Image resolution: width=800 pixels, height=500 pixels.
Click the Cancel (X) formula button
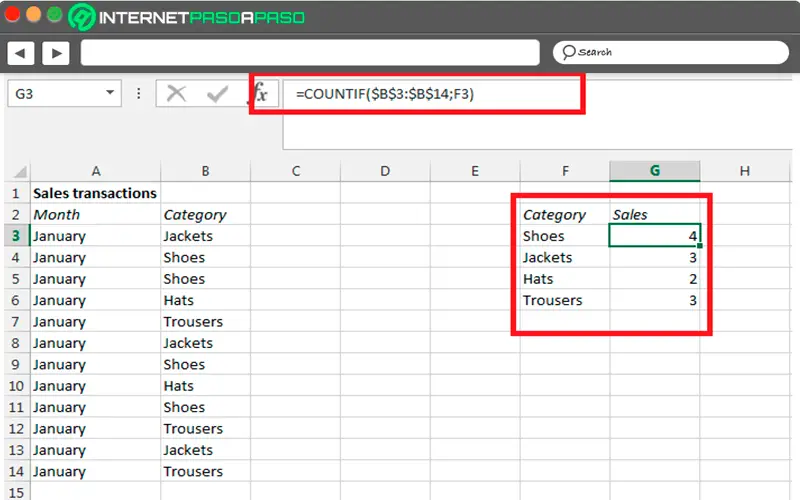click(177, 93)
